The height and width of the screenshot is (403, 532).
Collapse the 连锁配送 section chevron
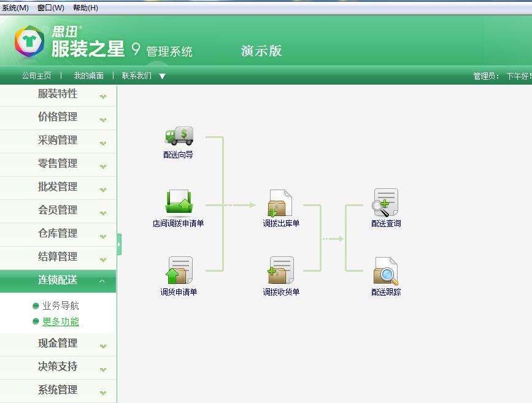pyautogui.click(x=102, y=281)
